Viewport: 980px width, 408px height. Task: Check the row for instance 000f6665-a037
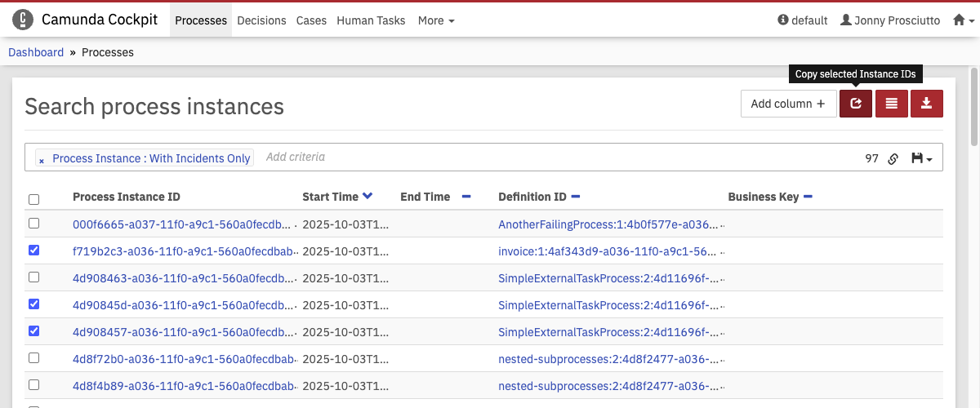[x=33, y=224]
